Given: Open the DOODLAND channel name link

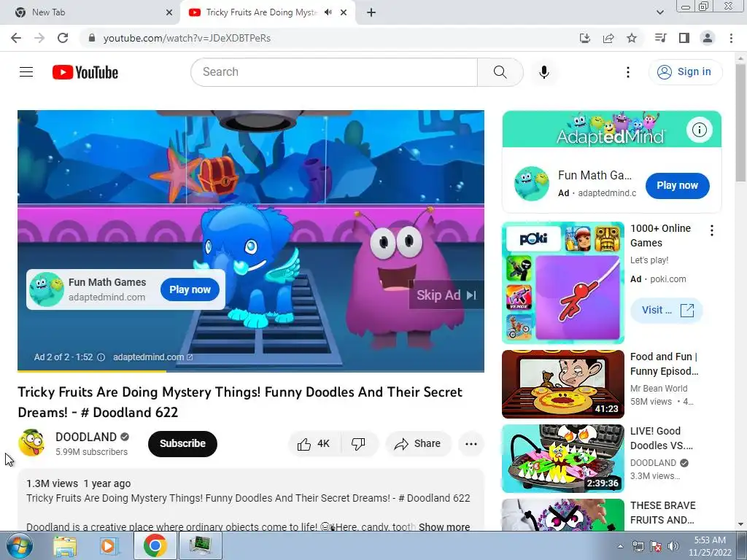Looking at the screenshot, I should point(86,437).
